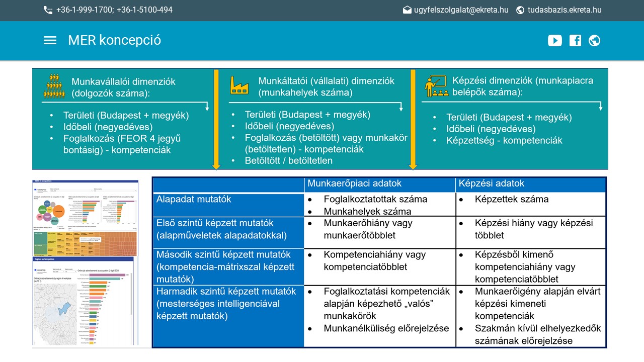Click the yellow factory icon

point(239,85)
